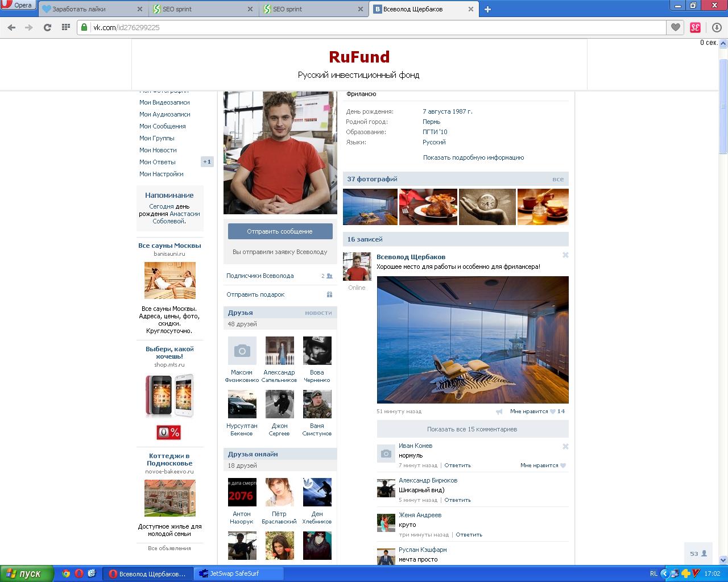
Task: Open the roast chicken photo thumbnail
Action: click(x=428, y=207)
